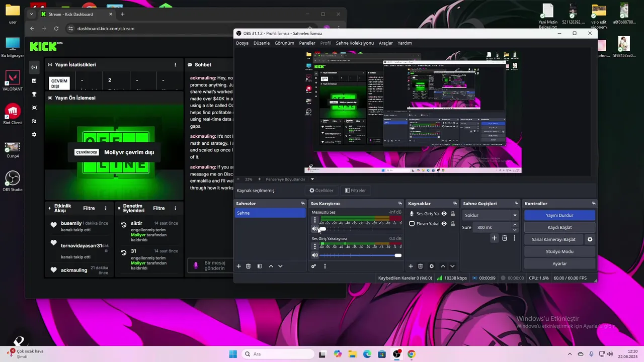The height and width of the screenshot is (362, 644).
Task: Open transition properties three-dot menu
Action: click(x=514, y=238)
